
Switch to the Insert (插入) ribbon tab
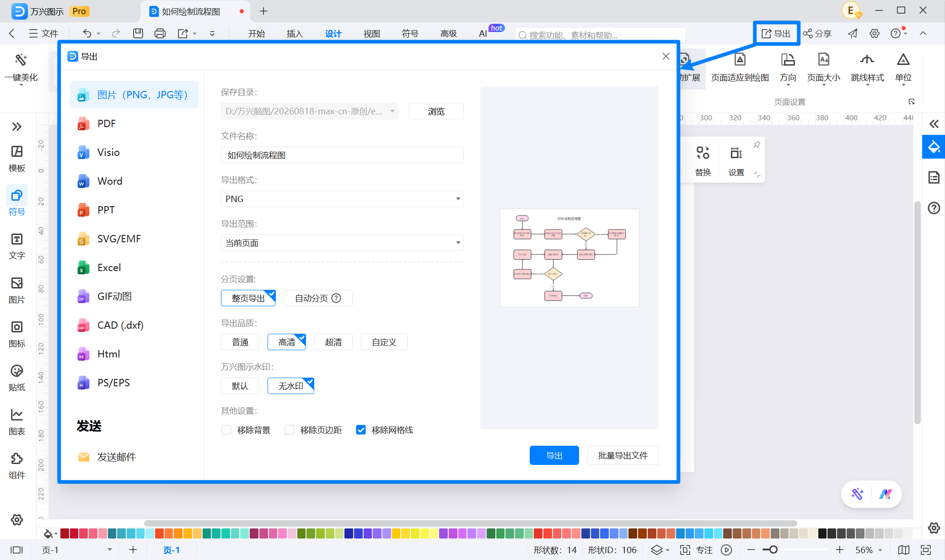point(295,33)
